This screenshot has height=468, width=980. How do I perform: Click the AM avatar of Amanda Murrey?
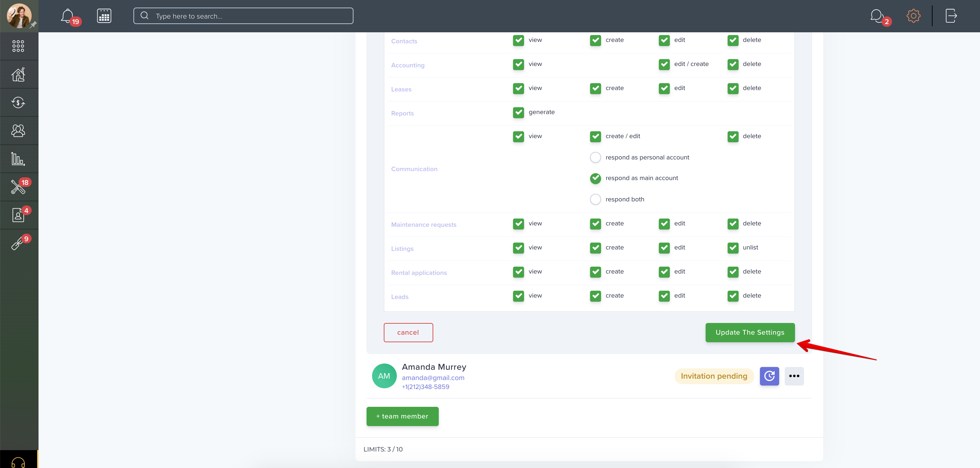384,376
